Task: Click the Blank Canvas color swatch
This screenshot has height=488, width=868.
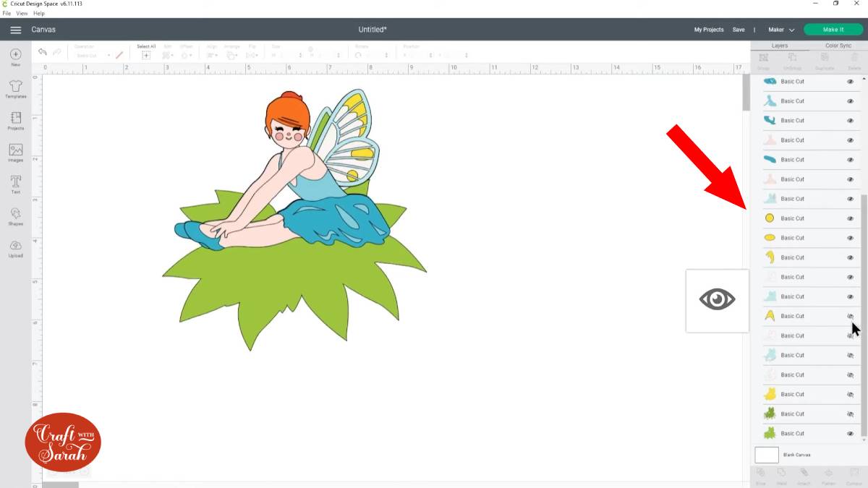Action: pos(767,455)
